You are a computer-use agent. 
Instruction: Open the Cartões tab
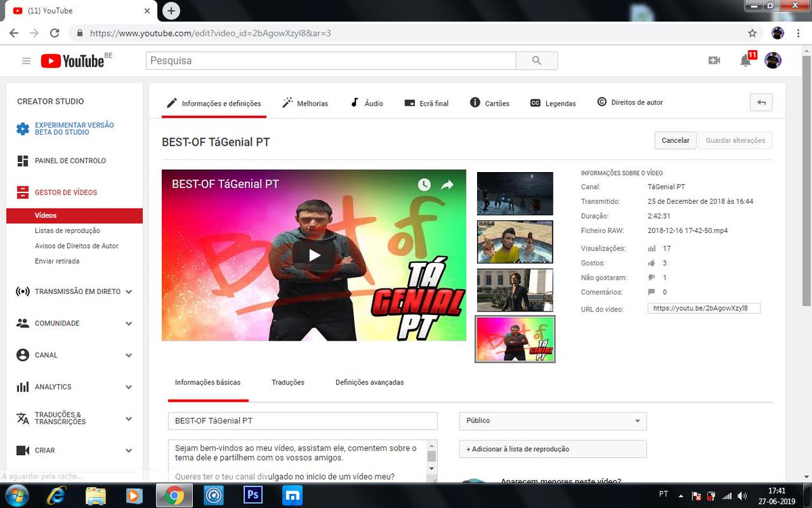tap(489, 103)
